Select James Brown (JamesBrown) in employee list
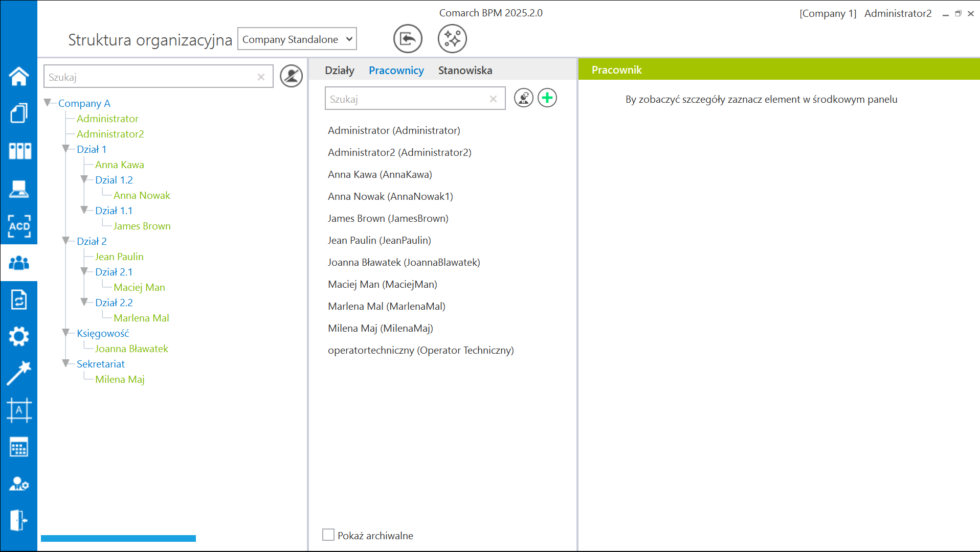The width and height of the screenshot is (980, 552). (388, 218)
